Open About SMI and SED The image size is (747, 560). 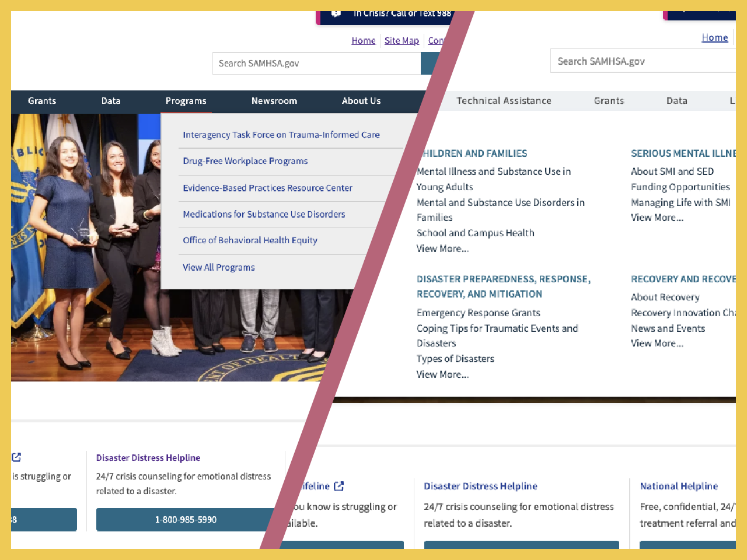(672, 171)
